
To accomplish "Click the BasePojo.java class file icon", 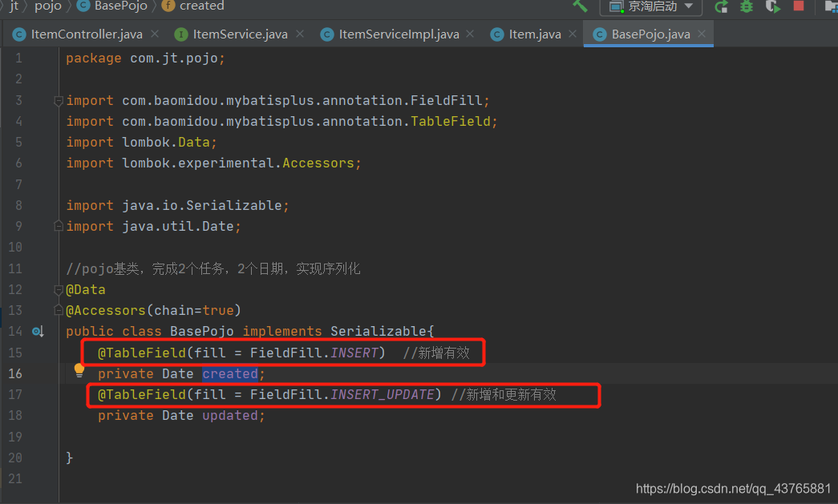I will pyautogui.click(x=600, y=34).
